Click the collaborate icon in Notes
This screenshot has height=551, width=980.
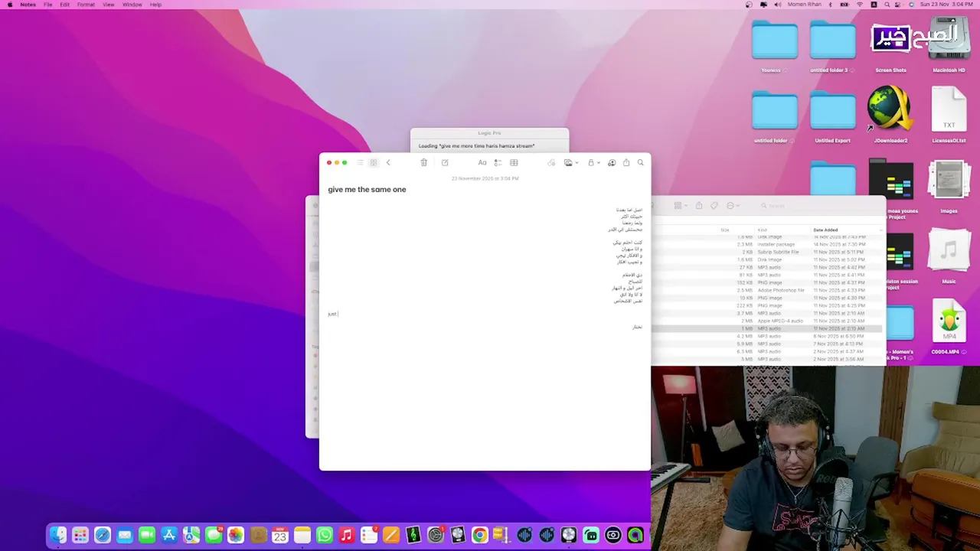(x=612, y=162)
